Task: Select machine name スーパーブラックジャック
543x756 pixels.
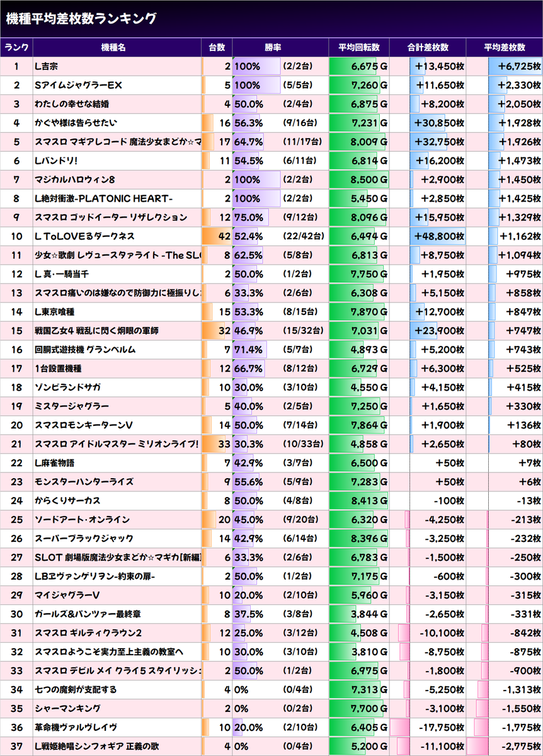Action: [x=84, y=539]
